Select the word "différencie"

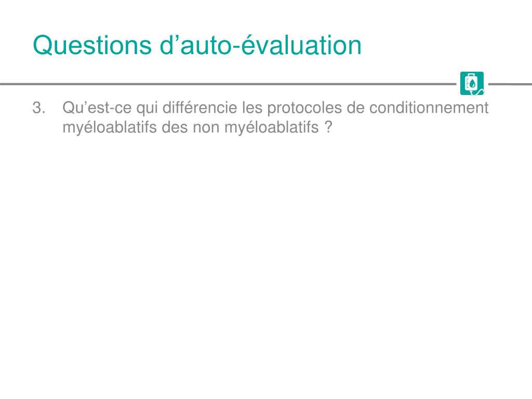coord(199,108)
